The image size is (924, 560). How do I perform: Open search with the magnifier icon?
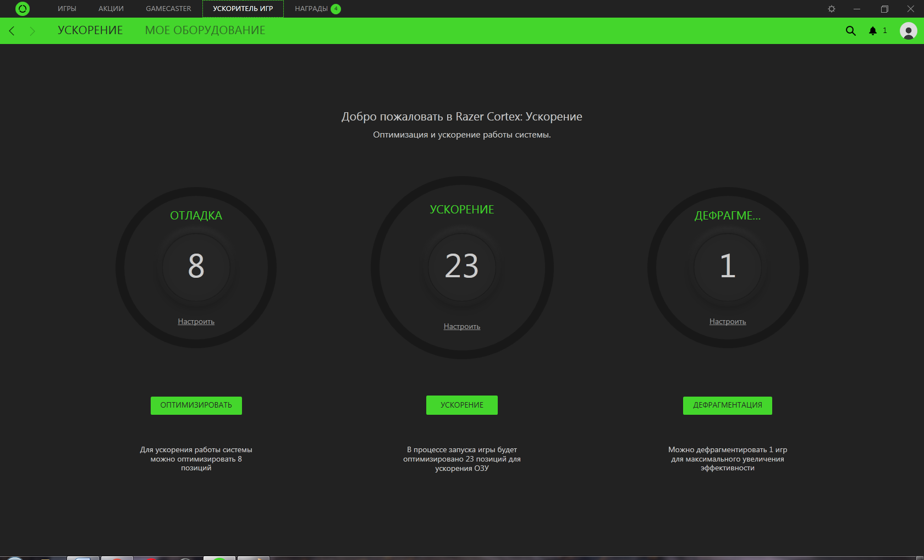[851, 31]
